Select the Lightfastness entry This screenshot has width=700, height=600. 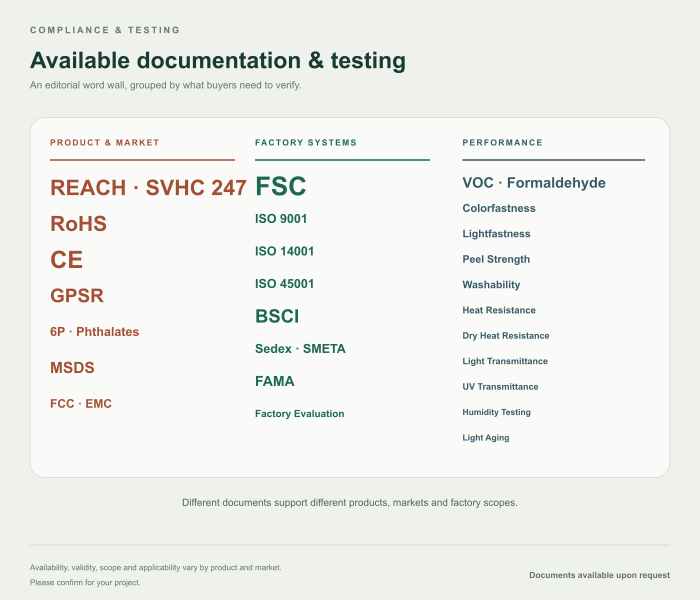(x=496, y=233)
